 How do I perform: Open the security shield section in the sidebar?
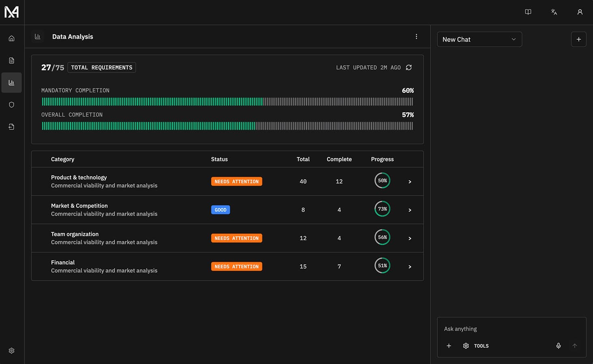(11, 104)
